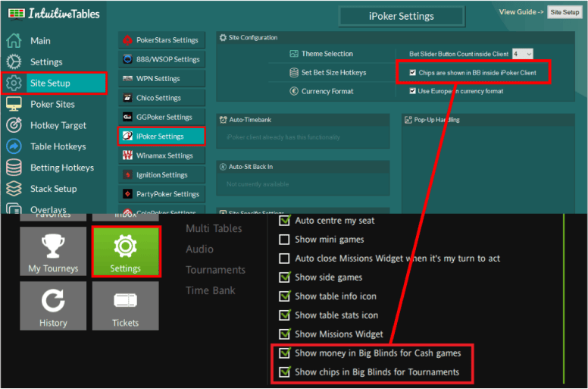This screenshot has width=588, height=389.
Task: Click the iPoker Settings title box
Action: (402, 16)
